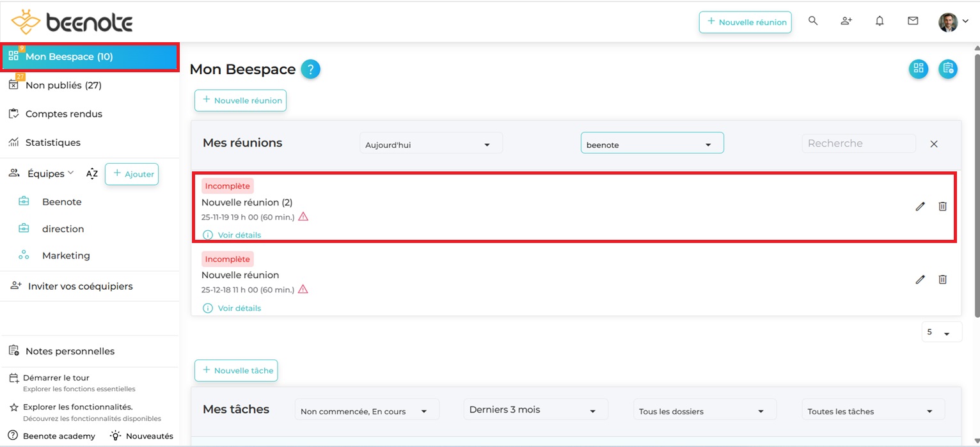The height and width of the screenshot is (447, 980).
Task: Open the Derniers 3 mois dropdown
Action: point(535,410)
